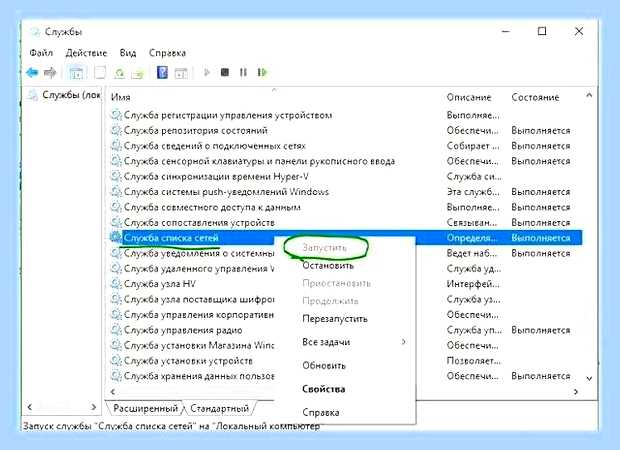This screenshot has width=620, height=450.
Task: Select Служба хранения данных пользователя row
Action: [x=198, y=376]
